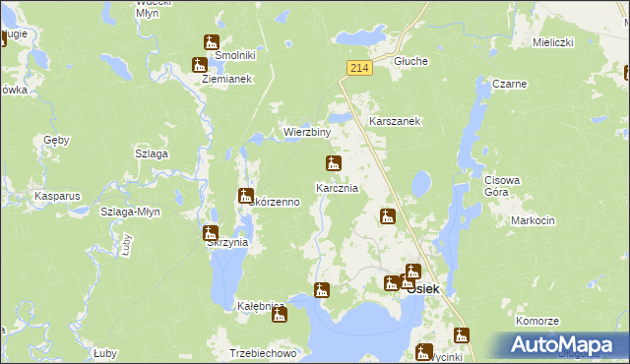Click the road 214 shield marker
630x364 pixels.
(x=359, y=68)
